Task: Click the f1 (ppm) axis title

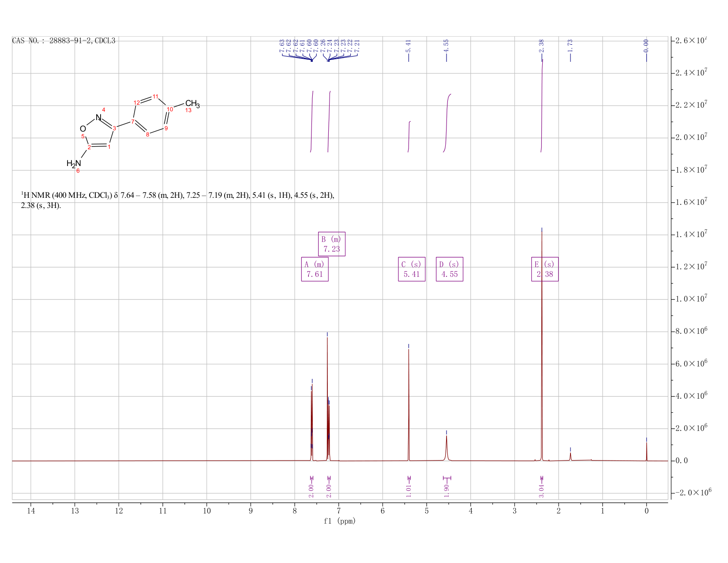Action: pyautogui.click(x=340, y=521)
